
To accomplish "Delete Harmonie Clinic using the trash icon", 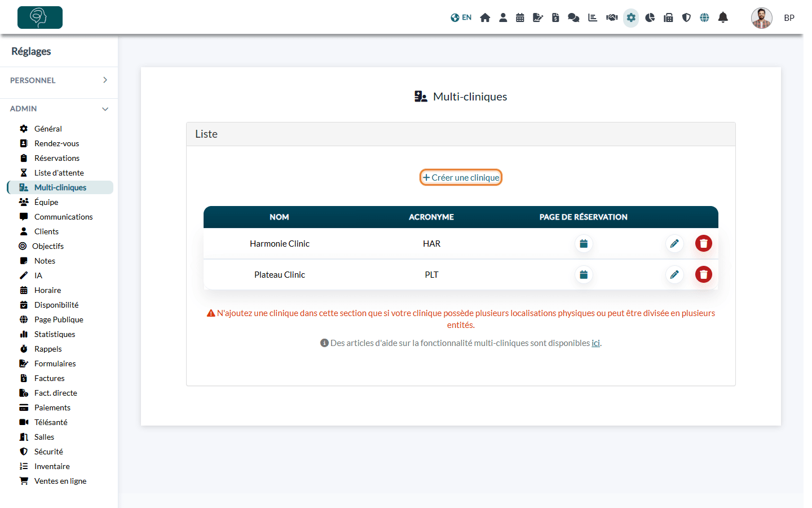I will [704, 244].
